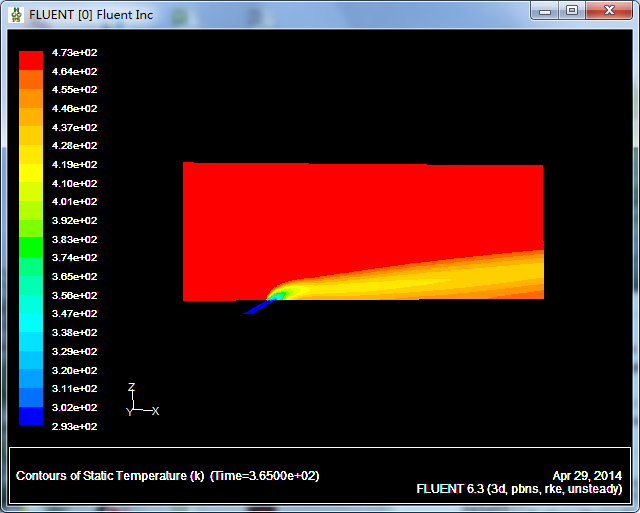The image size is (640, 513).
Task: Close the FLUENT window
Action: [609, 11]
